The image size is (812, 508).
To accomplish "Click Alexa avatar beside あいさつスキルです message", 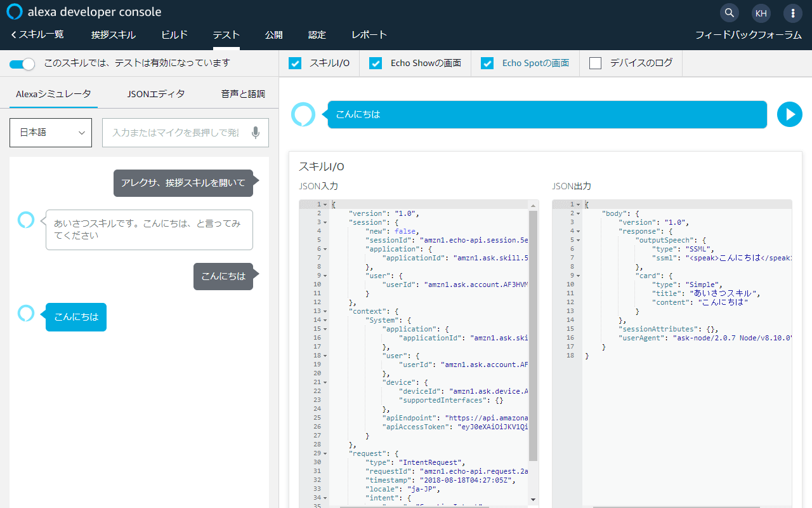I will (x=26, y=220).
